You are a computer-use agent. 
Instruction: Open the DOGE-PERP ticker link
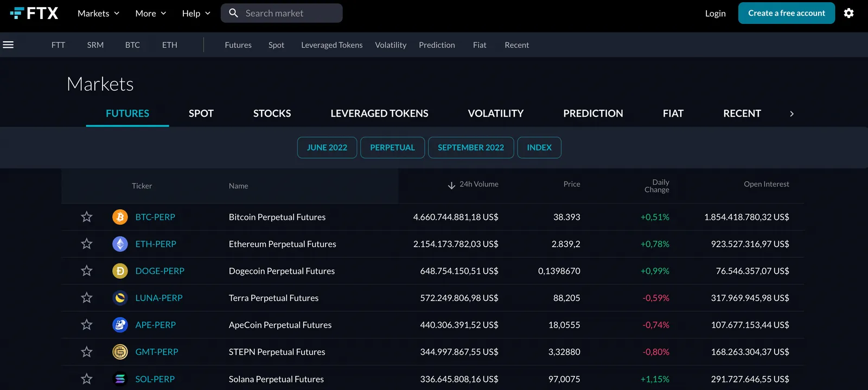click(160, 271)
